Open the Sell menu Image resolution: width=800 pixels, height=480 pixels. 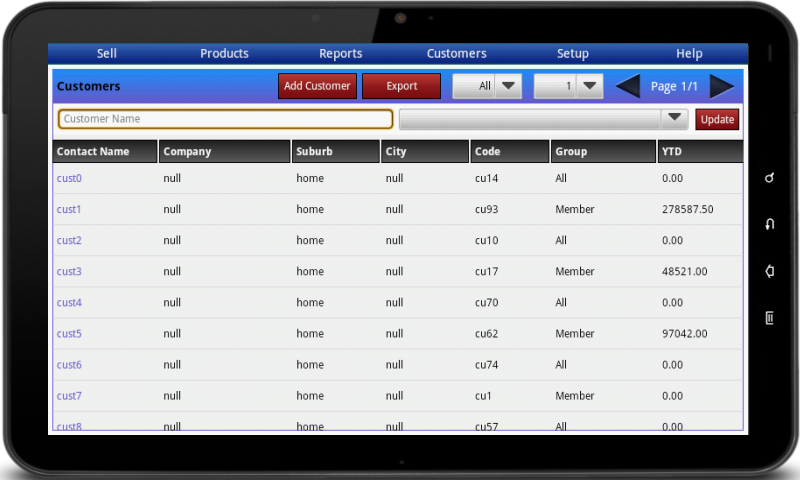click(107, 54)
